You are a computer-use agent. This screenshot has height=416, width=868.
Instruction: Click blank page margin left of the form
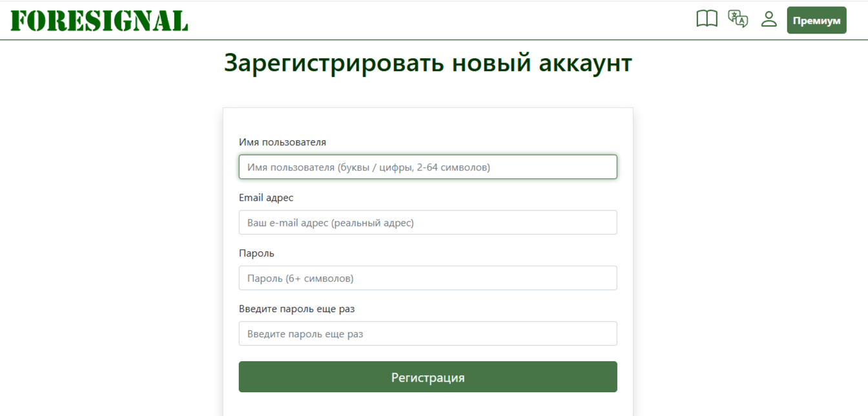tap(110, 258)
